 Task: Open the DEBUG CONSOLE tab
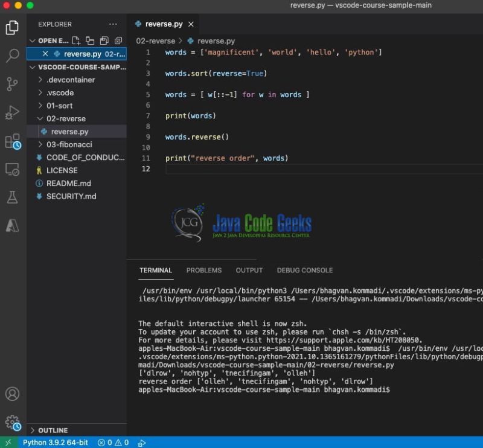point(305,270)
